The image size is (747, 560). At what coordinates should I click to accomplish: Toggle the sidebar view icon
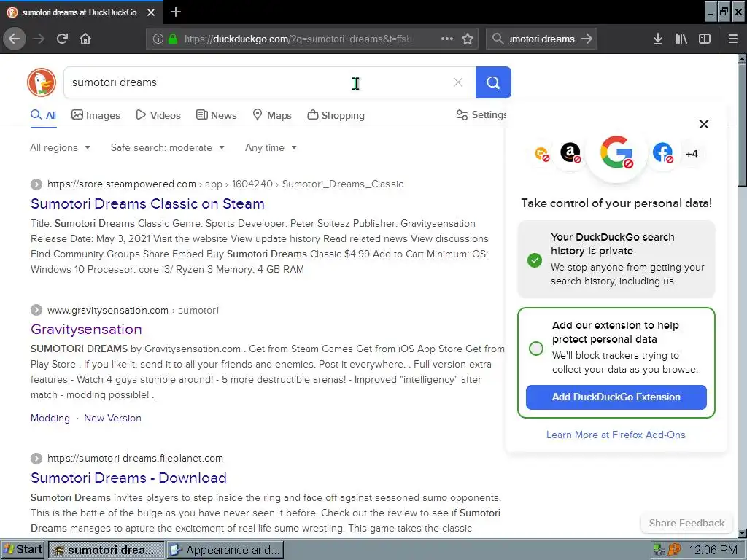705,39
